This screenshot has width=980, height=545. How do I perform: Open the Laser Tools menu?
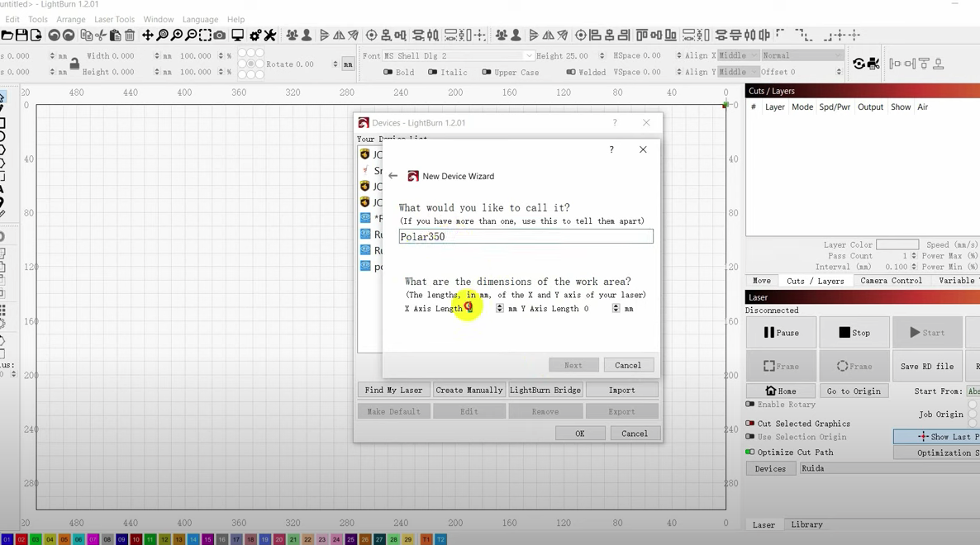[x=114, y=19]
